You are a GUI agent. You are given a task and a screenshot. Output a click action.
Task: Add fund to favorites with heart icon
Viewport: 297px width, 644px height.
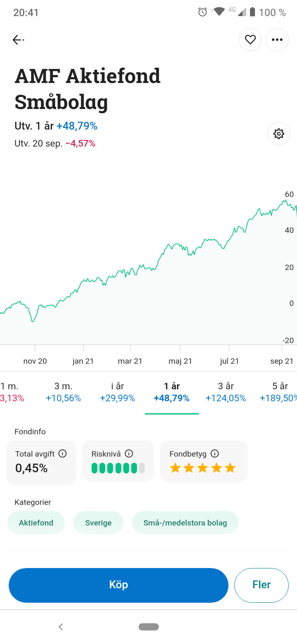coord(250,40)
